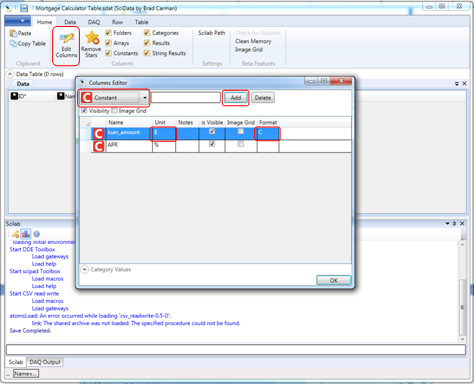This screenshot has width=474, height=384.
Task: Toggle the Image Grid checkbox in Columns Editor
Action: (114, 111)
